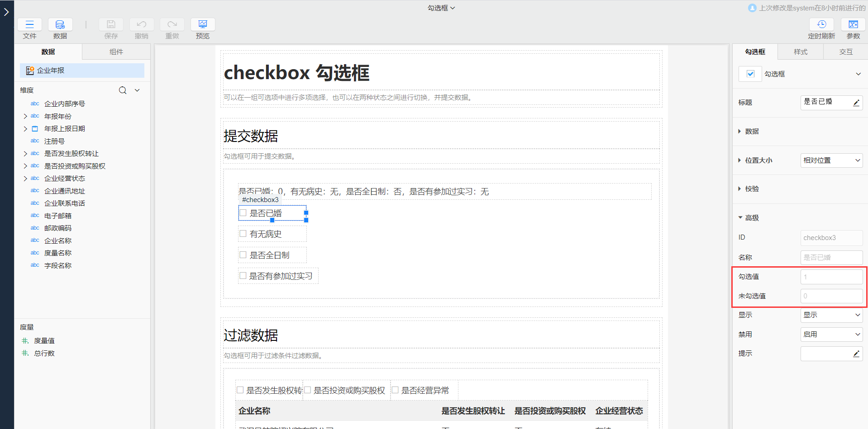Toggle the 是否全日制 checkbox
This screenshot has width=868, height=429.
243,255
